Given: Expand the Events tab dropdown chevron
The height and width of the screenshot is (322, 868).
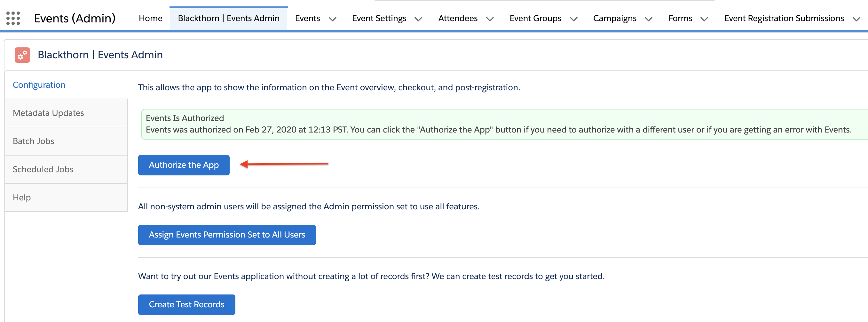Looking at the screenshot, I should (x=332, y=19).
